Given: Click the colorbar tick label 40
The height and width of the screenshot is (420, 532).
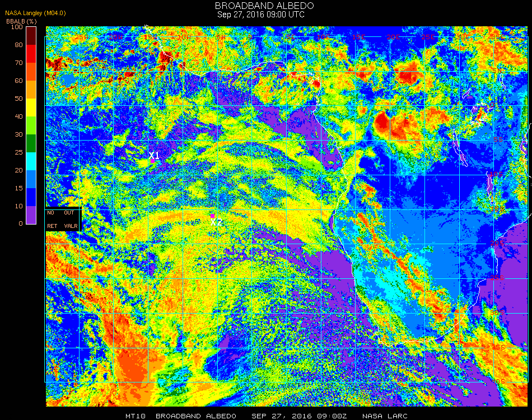Looking at the screenshot, I should pos(18,116).
